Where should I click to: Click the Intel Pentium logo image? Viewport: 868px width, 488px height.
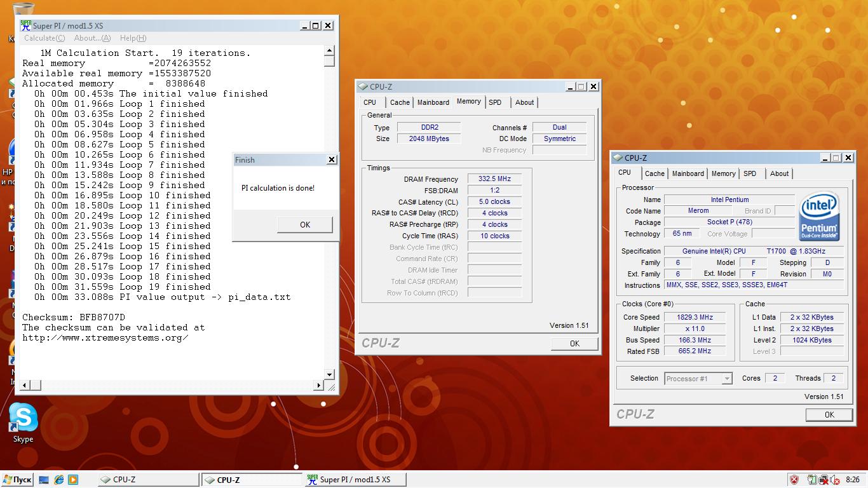pos(819,216)
